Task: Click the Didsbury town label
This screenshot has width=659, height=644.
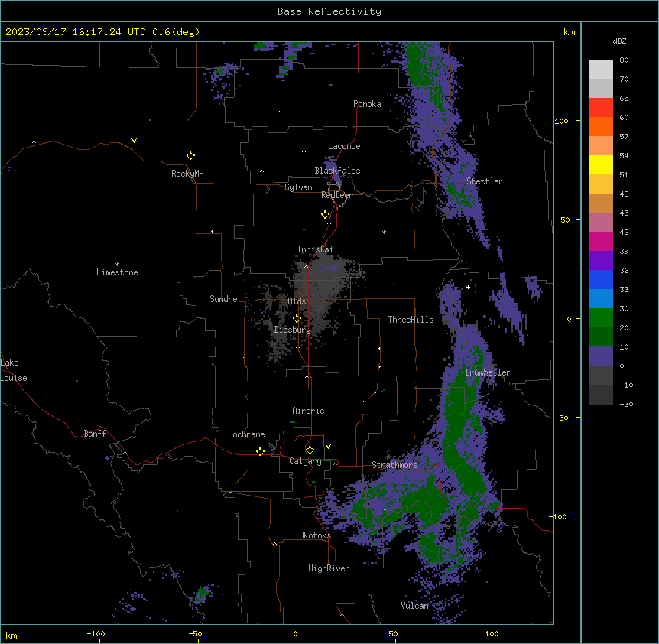Action: (292, 330)
